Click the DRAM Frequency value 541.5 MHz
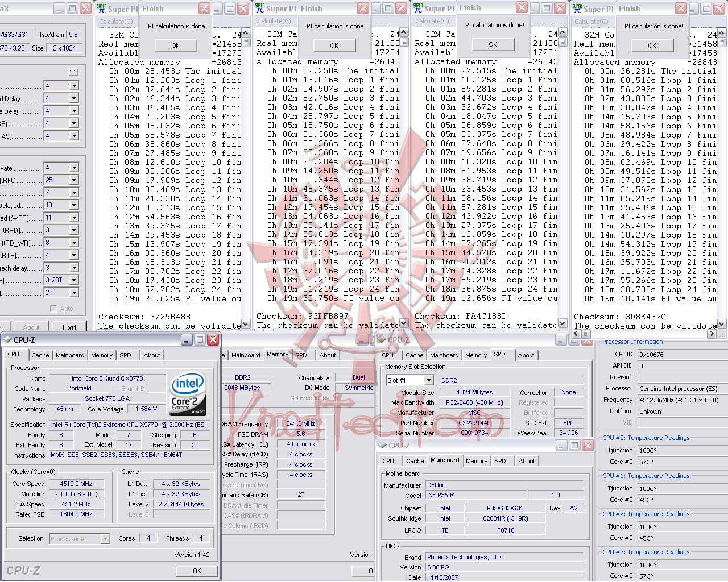Image resolution: width=728 pixels, height=582 pixels. coord(301,424)
